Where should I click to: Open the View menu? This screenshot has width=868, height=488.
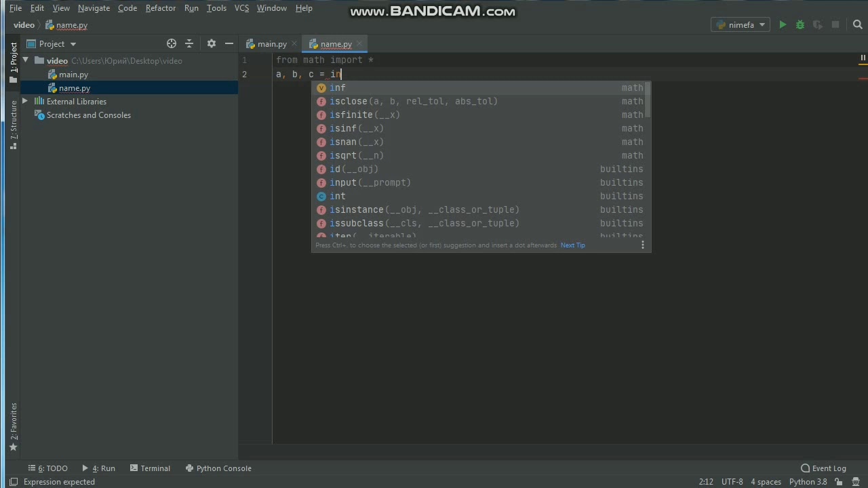point(61,8)
